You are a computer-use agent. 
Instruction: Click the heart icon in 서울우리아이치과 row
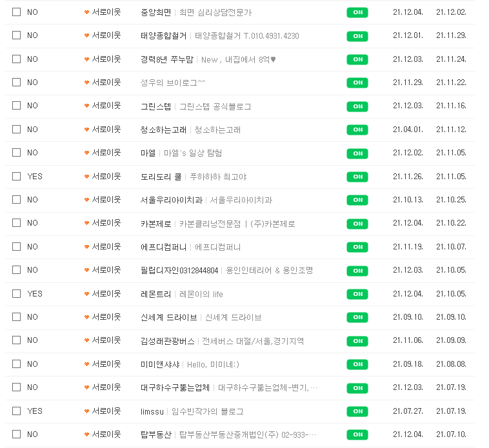[x=86, y=200]
